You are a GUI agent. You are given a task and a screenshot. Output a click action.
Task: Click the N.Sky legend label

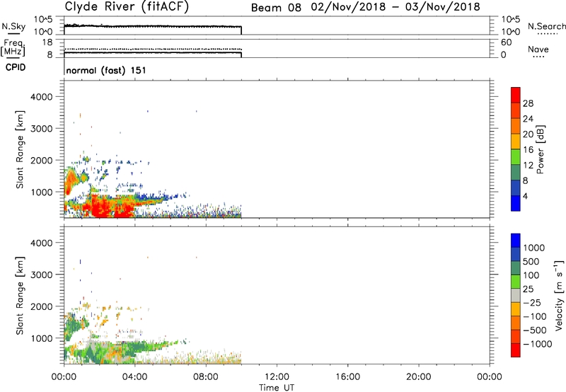(13, 26)
